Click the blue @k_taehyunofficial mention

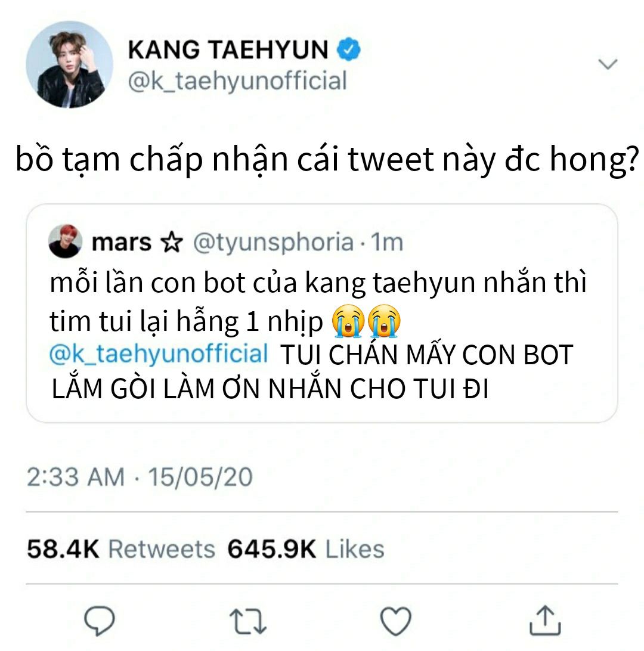pos(159,354)
